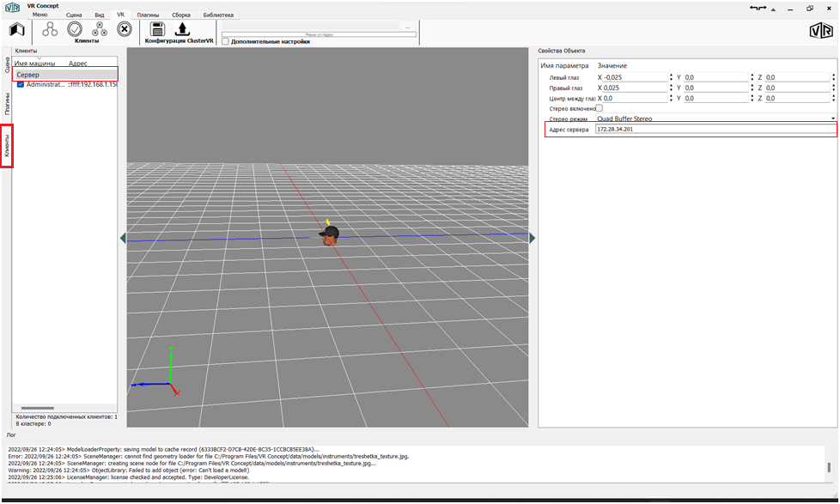The image size is (840, 504).
Task: Click the Значение column header
Action: 612,66
